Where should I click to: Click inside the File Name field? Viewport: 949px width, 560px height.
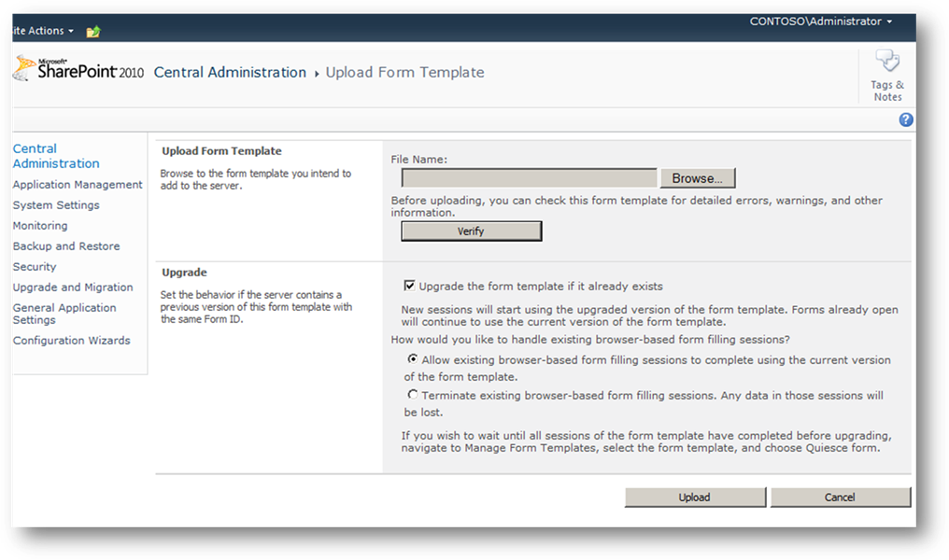[529, 178]
